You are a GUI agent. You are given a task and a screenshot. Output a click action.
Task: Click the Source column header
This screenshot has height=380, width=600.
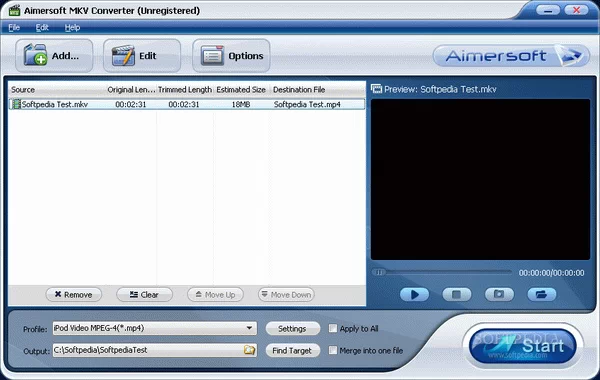click(x=57, y=90)
